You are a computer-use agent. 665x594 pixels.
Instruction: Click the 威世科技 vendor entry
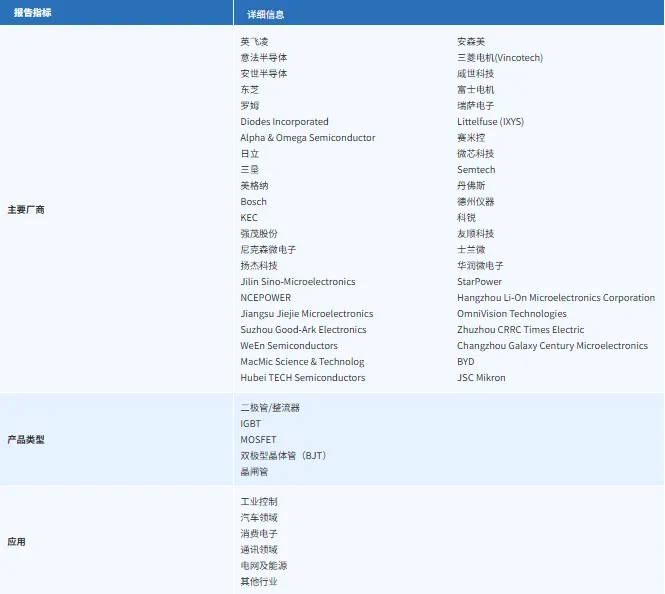(x=476, y=74)
